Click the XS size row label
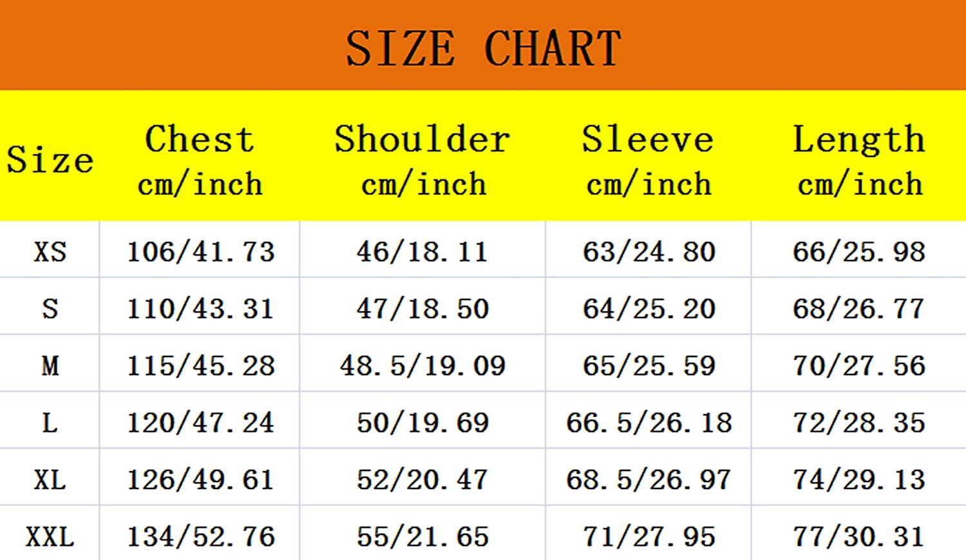The image size is (966, 560). click(x=50, y=251)
